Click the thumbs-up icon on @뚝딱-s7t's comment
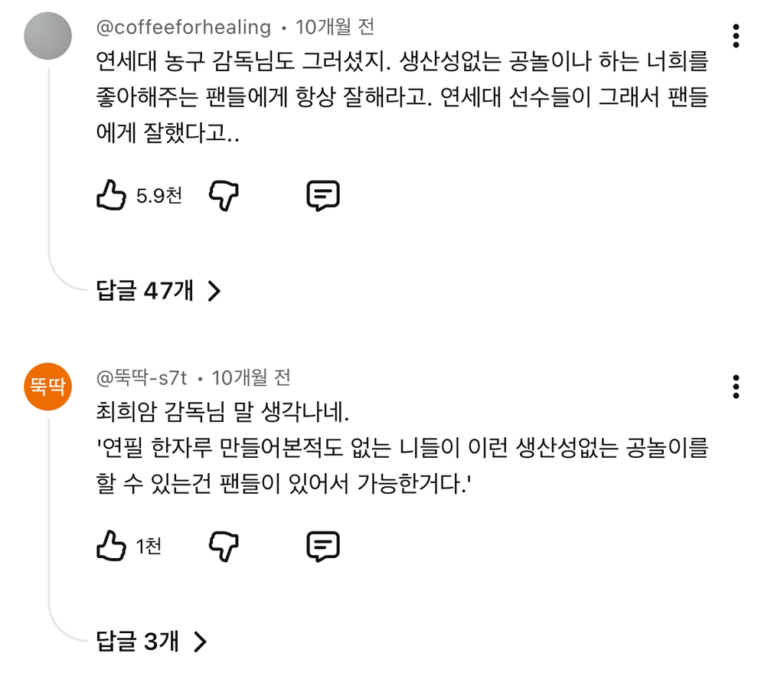The image size is (784, 689). coord(110,546)
